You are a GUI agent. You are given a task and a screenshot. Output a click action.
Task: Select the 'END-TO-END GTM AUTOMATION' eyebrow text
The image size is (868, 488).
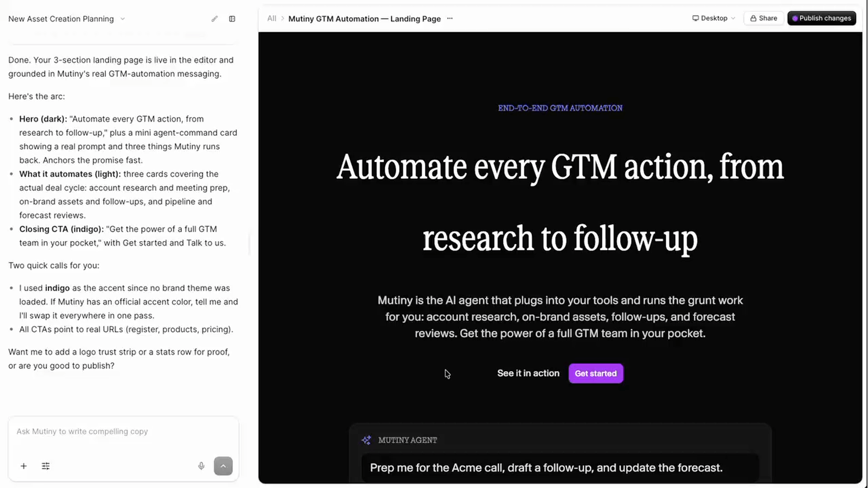pyautogui.click(x=560, y=108)
